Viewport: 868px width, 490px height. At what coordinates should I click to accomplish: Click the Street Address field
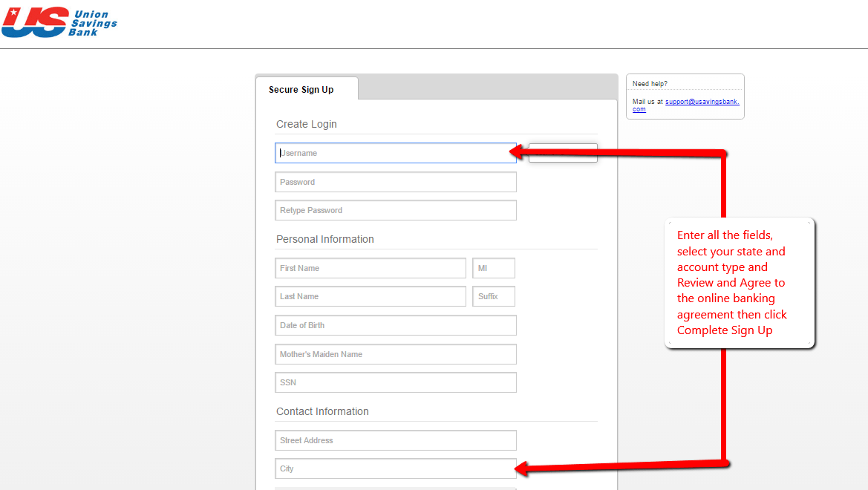coord(395,440)
